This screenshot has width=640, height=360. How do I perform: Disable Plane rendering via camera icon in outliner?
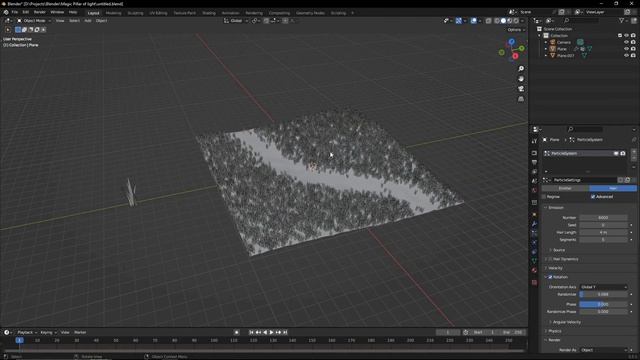[x=633, y=49]
